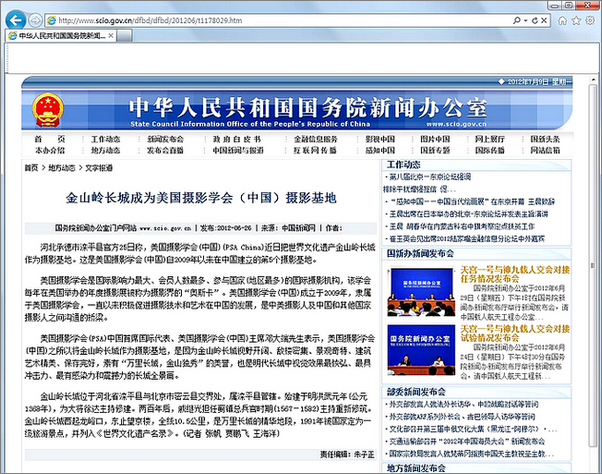This screenshot has width=602, height=474.
Task: Click the browser Back arrow button
Action: (x=17, y=19)
